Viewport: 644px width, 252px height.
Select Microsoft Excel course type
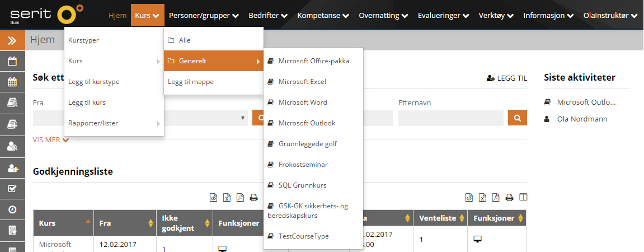pyautogui.click(x=302, y=82)
